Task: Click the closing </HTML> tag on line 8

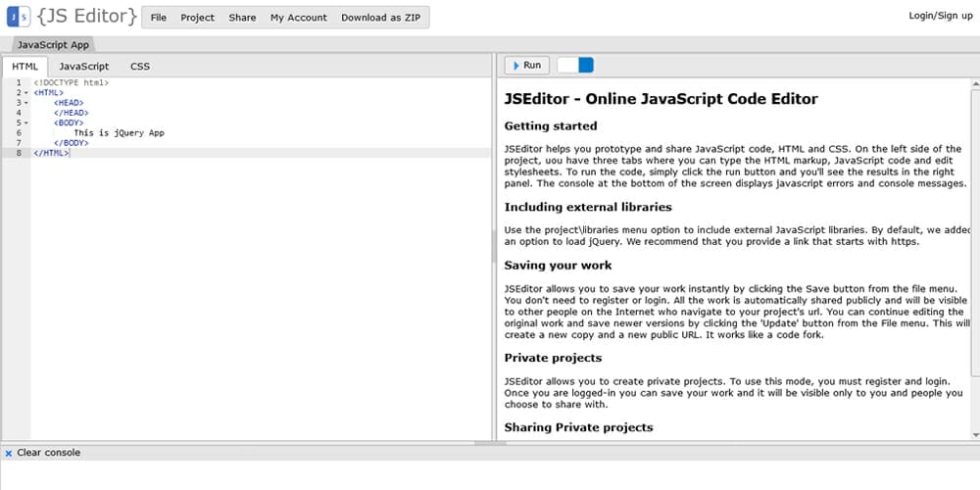Action: pos(51,153)
